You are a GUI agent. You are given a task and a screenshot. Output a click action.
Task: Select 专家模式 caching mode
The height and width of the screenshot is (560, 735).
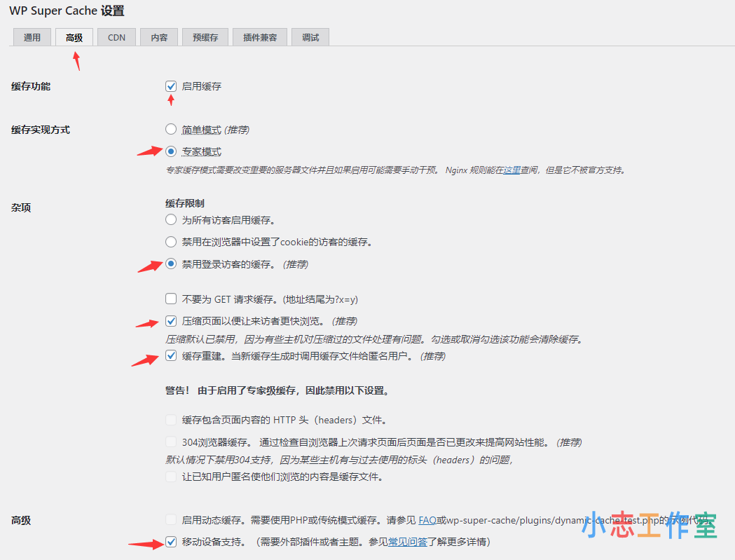coord(170,151)
